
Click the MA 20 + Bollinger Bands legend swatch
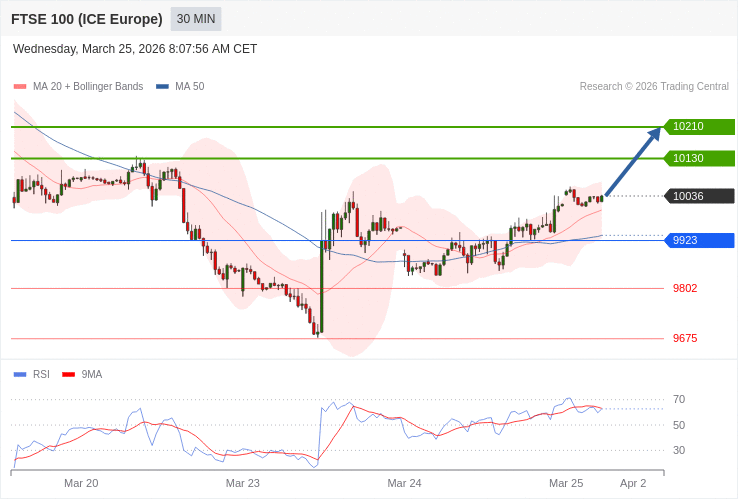point(20,87)
